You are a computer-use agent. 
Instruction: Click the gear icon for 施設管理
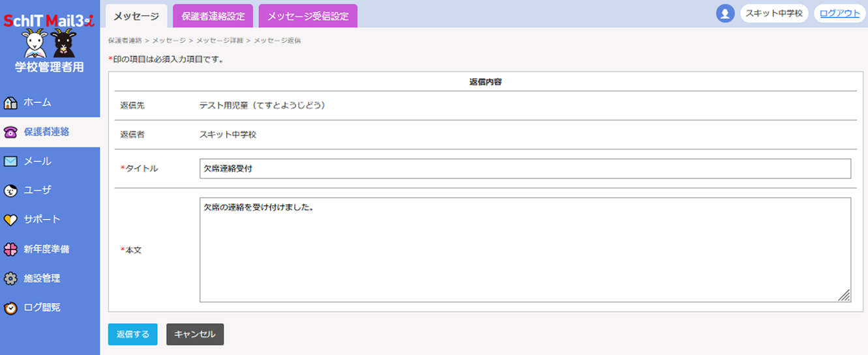[x=10, y=279]
